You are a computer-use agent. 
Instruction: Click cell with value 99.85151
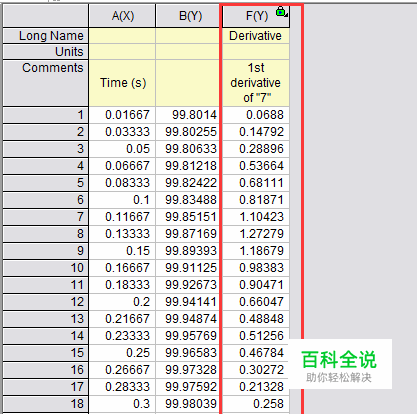tap(189, 217)
